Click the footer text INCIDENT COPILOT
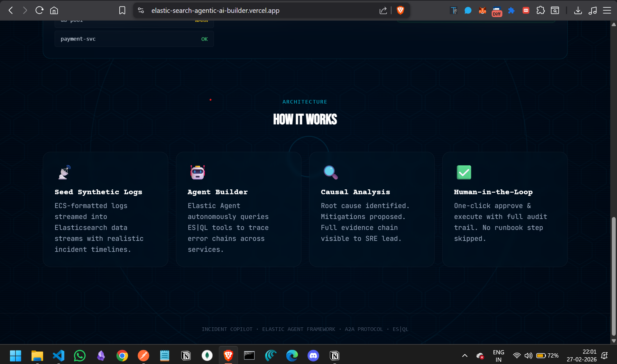Image resolution: width=617 pixels, height=364 pixels. coord(227,329)
